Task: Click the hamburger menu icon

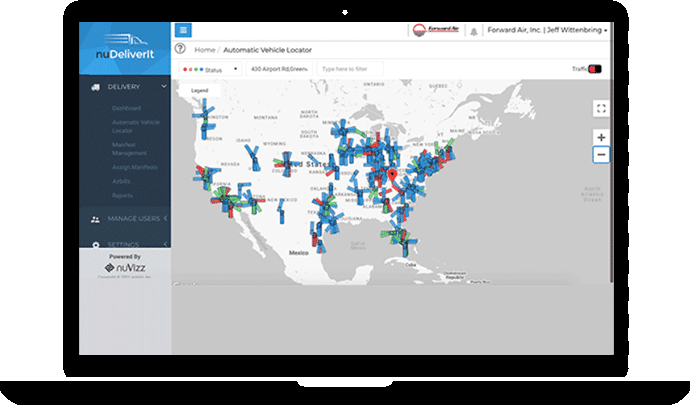Action: (182, 30)
